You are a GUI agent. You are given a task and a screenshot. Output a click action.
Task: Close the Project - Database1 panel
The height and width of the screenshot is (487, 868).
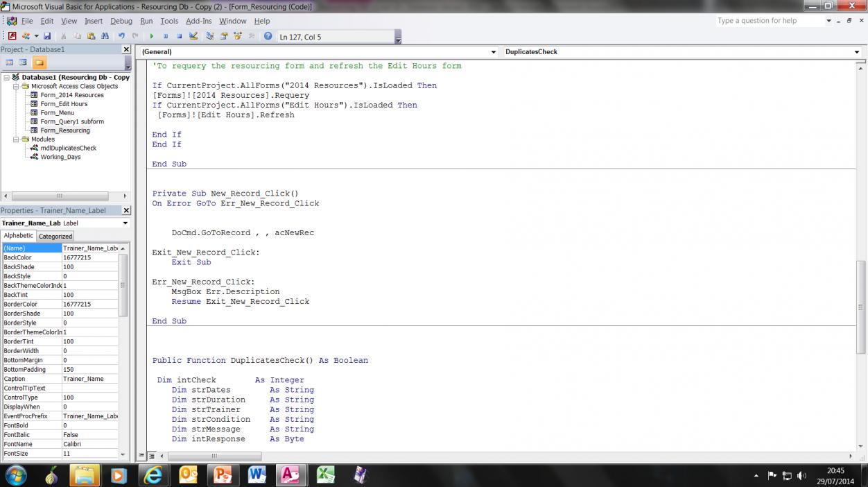(126, 49)
